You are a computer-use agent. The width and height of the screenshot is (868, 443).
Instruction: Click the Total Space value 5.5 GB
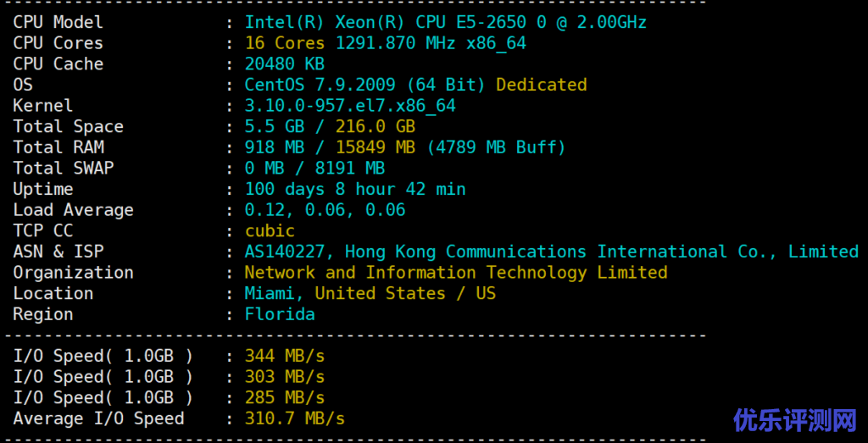(275, 127)
